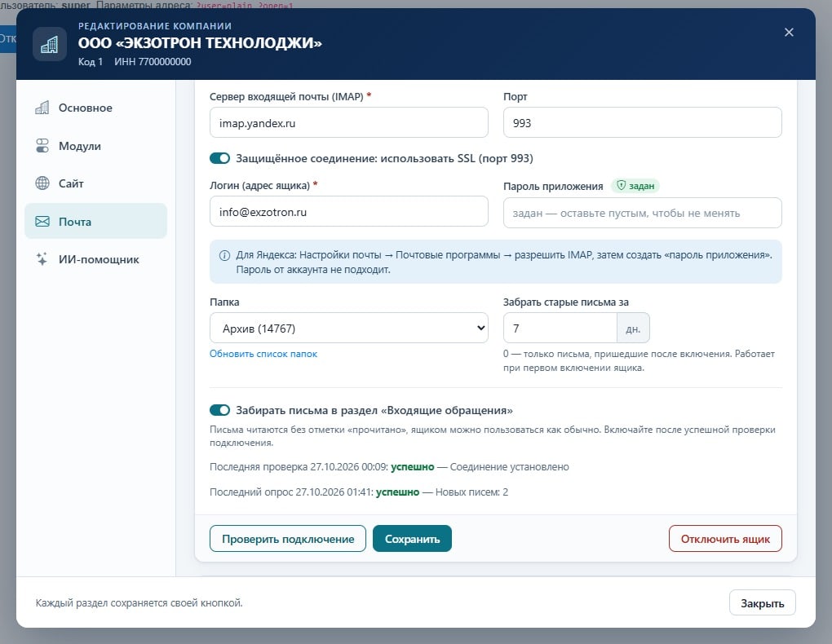Toggle SSL secure connection switch
Viewport: 832px width, 644px height.
click(219, 158)
